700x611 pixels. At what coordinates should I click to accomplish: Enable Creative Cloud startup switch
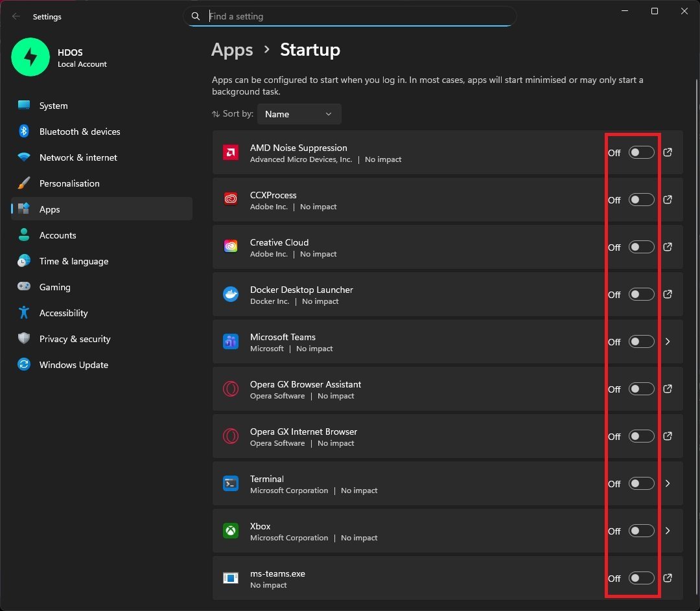(641, 248)
